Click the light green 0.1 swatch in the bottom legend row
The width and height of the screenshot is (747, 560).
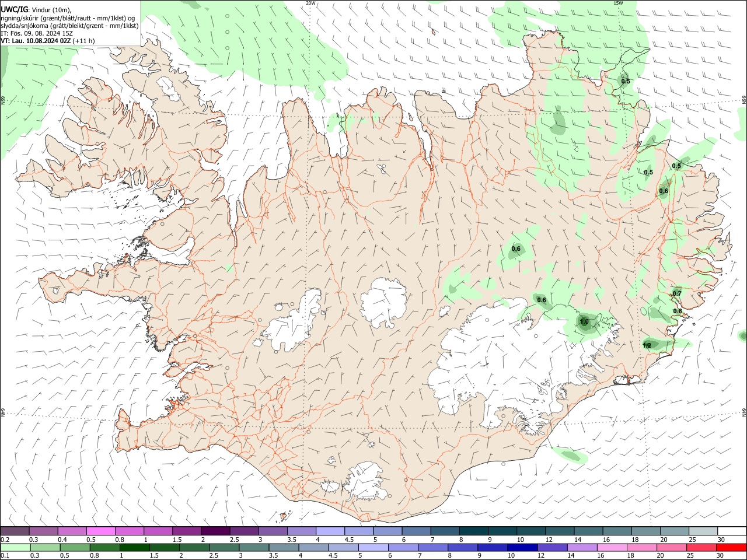click(16, 547)
